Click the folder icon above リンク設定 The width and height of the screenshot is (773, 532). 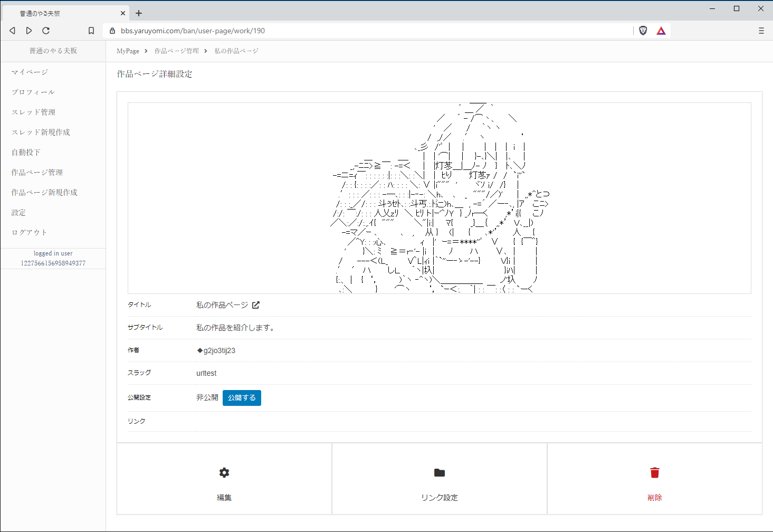coord(439,472)
